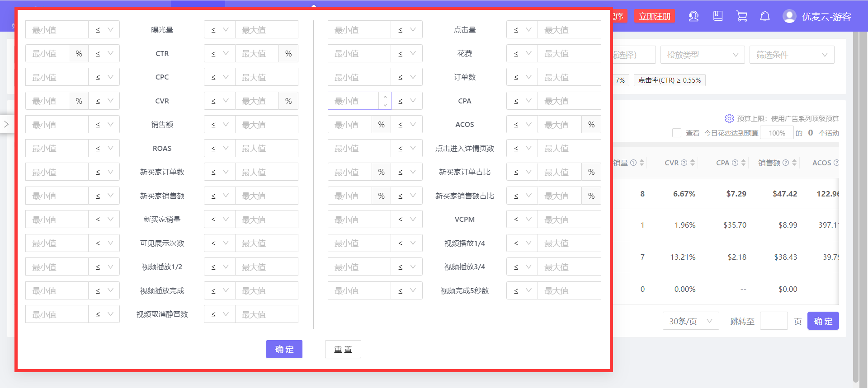Sort by the CVR column arrows

pos(693,163)
